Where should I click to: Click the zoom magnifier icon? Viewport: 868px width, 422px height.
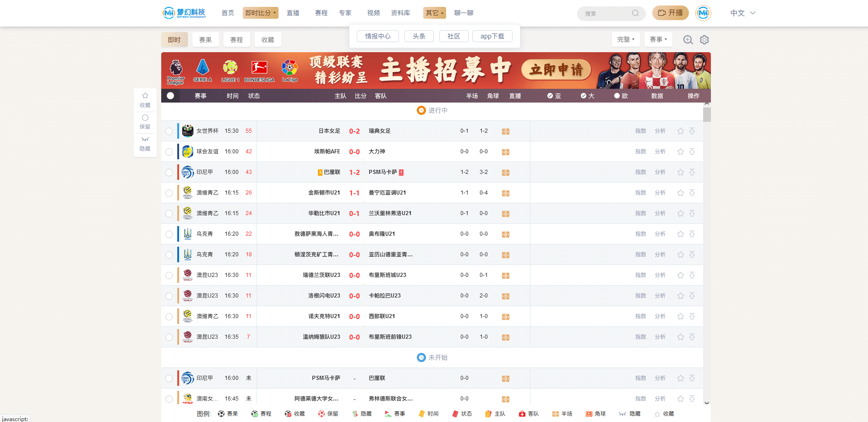(x=688, y=40)
